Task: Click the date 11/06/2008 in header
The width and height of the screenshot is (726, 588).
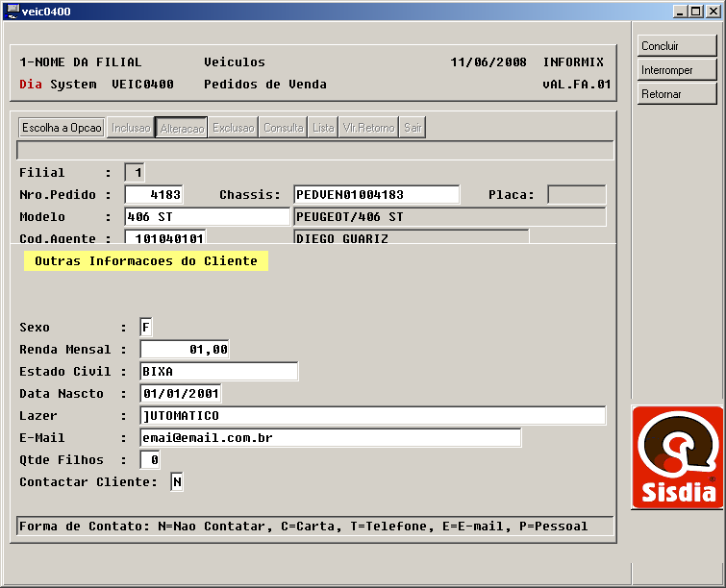Action: point(488,62)
